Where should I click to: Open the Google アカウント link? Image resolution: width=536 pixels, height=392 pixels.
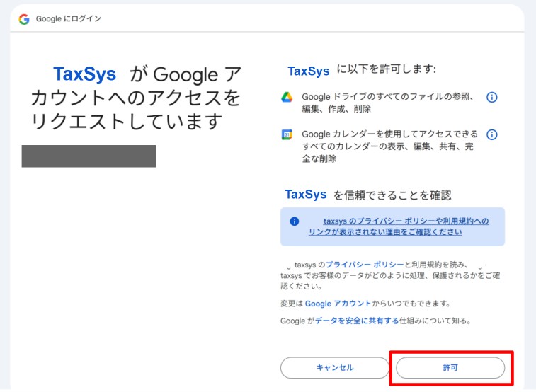pyautogui.click(x=338, y=304)
